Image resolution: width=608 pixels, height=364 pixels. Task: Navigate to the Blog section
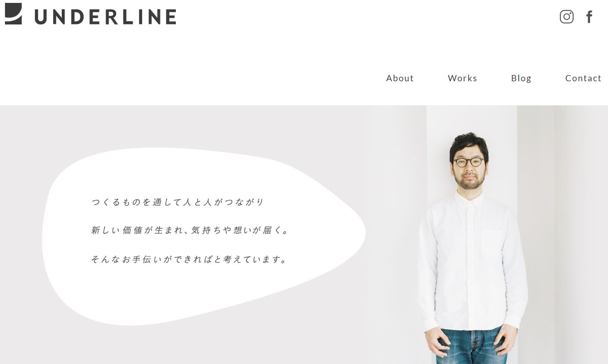[521, 78]
